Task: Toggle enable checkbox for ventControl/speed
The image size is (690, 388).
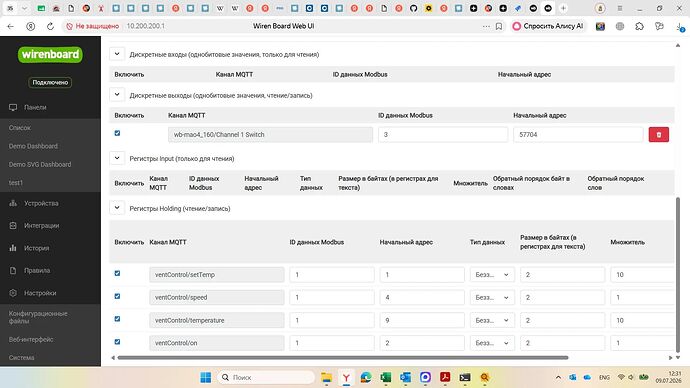Action: pos(117,296)
